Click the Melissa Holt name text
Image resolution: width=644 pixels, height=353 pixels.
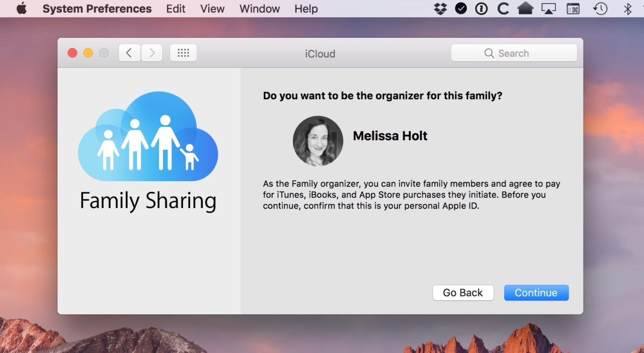point(390,136)
